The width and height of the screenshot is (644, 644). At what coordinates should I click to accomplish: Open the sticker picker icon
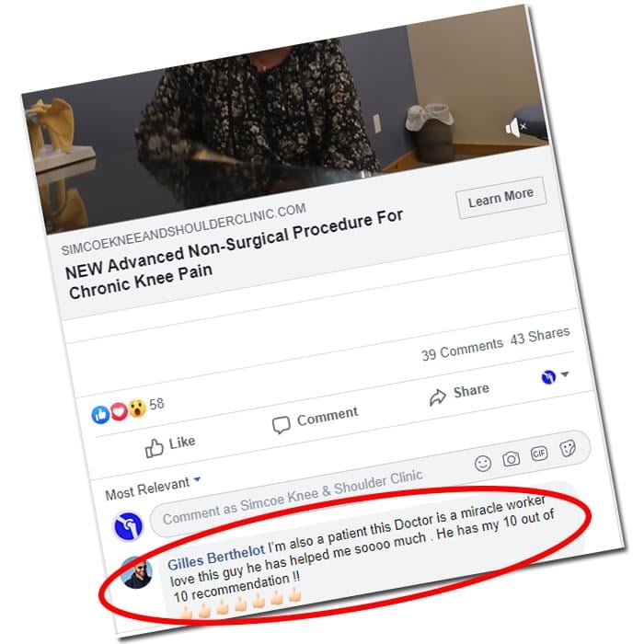click(568, 449)
